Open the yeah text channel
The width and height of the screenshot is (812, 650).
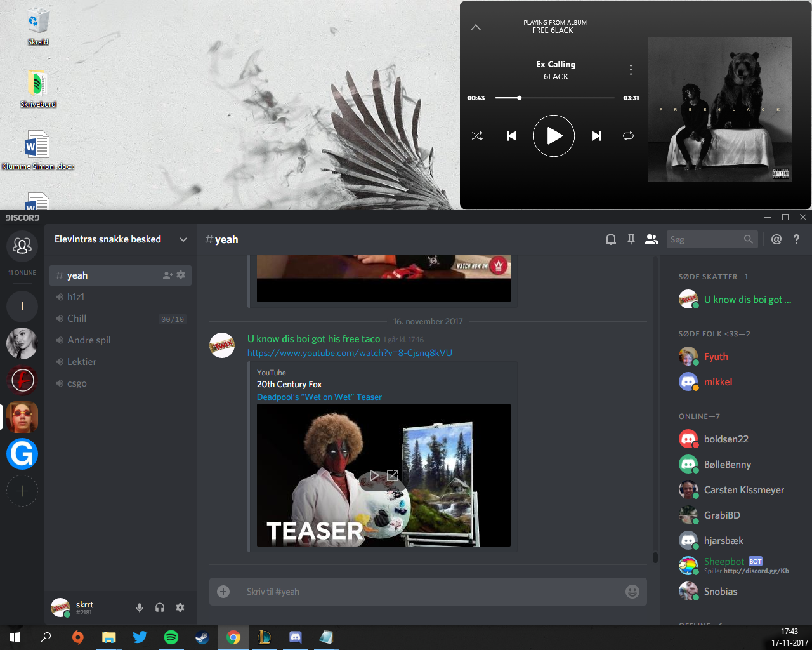(121, 275)
